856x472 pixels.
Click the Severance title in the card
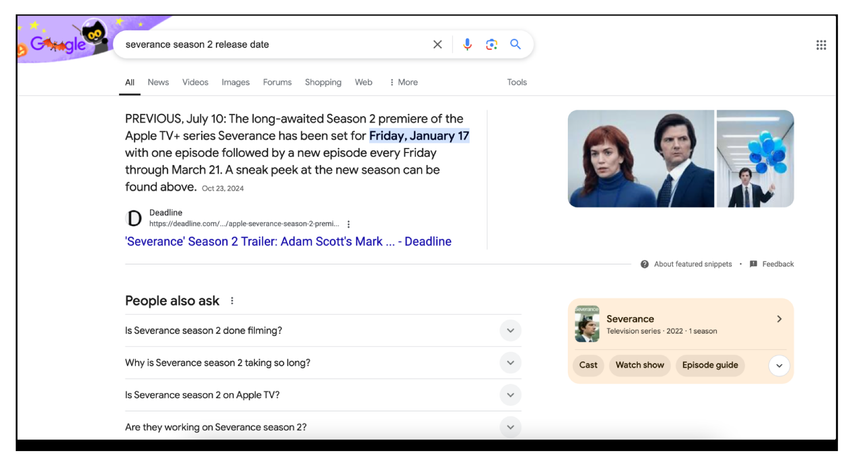pyautogui.click(x=630, y=319)
